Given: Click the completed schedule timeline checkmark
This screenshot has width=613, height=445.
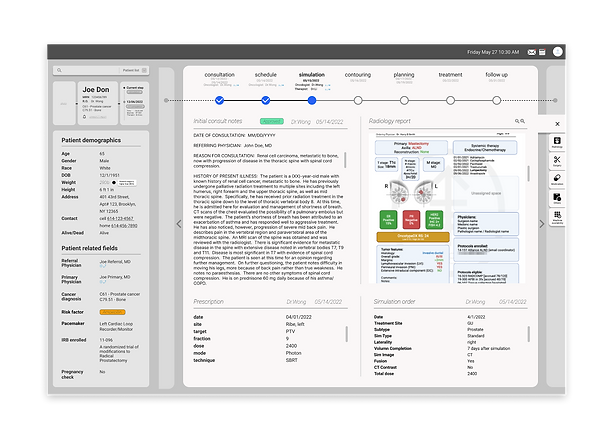Looking at the screenshot, I should tap(266, 100).
